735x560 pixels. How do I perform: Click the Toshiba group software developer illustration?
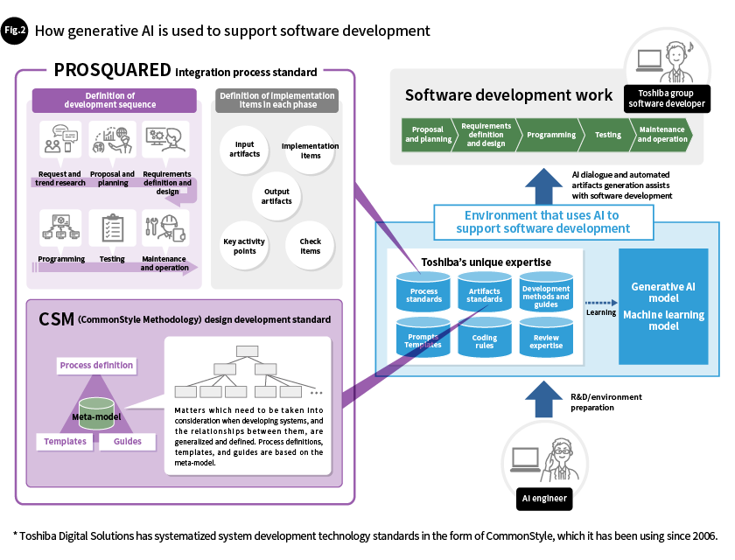[x=668, y=62]
